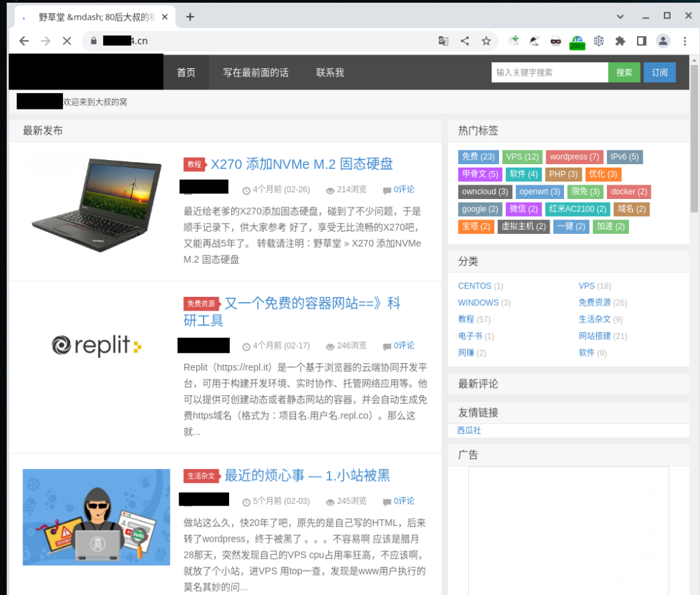Open the Extensions puzzle piece icon

(620, 41)
